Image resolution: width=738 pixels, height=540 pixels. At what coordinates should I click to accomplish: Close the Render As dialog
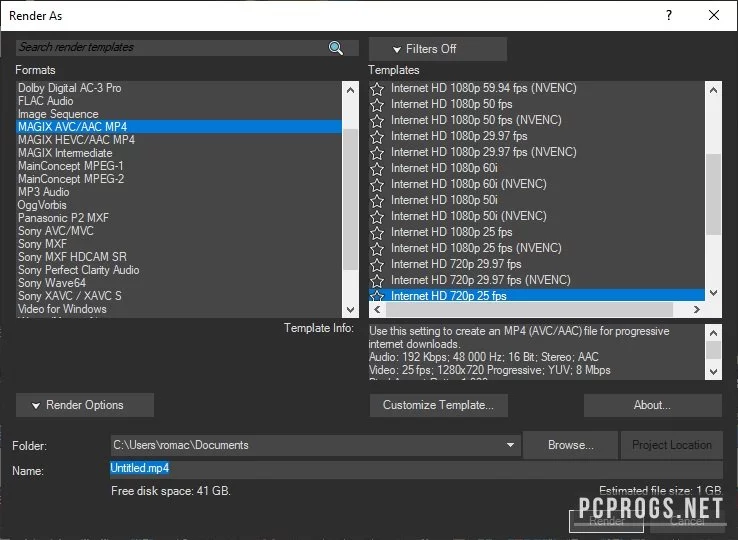[x=714, y=16]
